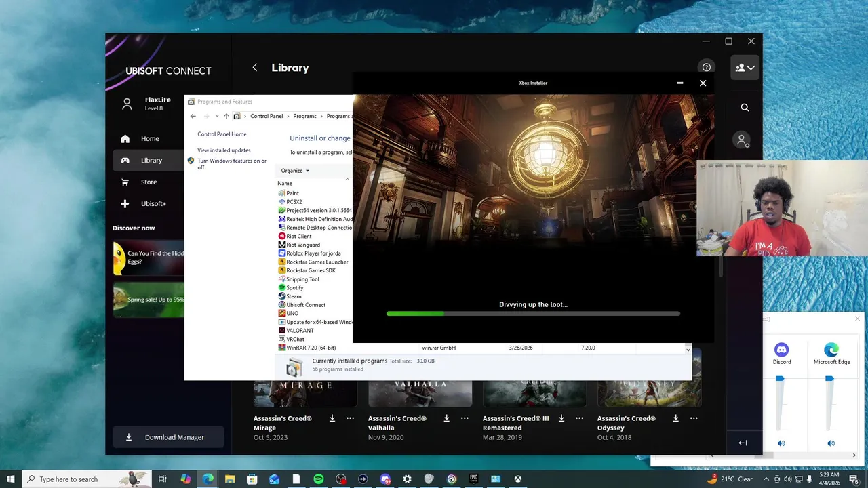Mute Discord in Volume Mixer
Screen dimensions: 868x488
(781, 443)
